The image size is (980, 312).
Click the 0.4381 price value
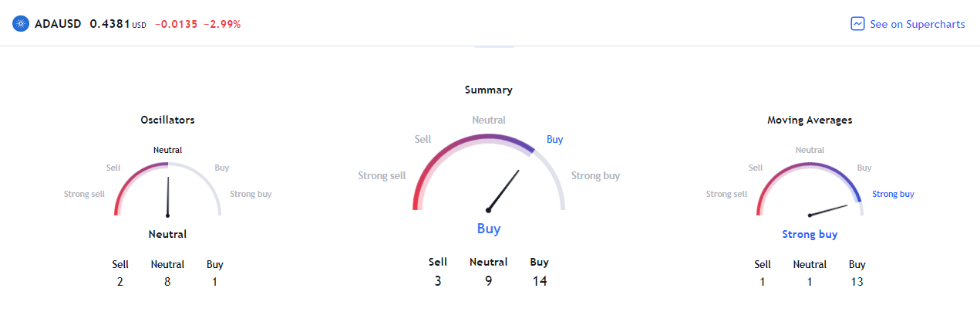click(109, 24)
